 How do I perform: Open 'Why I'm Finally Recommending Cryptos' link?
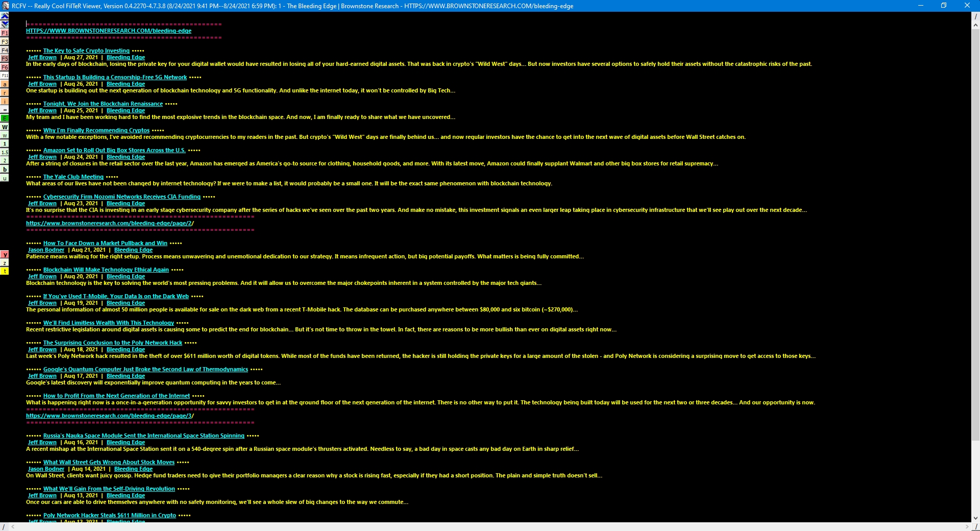pos(96,130)
